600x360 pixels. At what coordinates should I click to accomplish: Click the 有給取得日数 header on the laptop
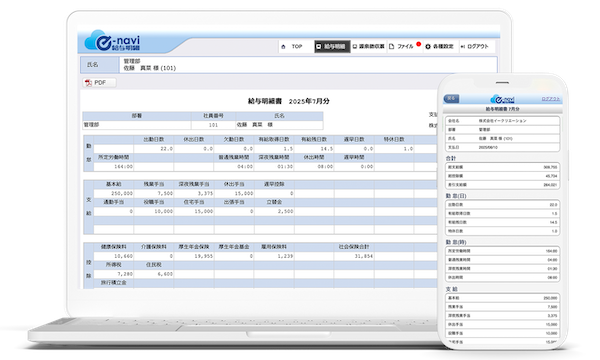coord(274,140)
